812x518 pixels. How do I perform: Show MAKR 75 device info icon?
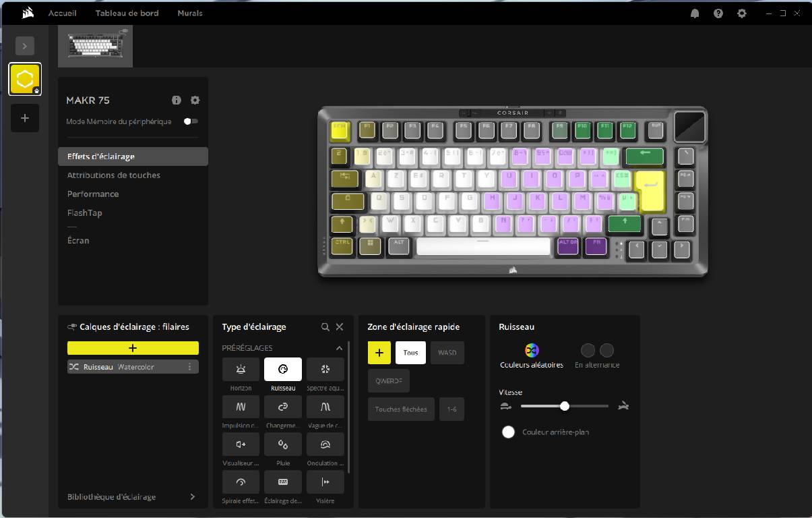coord(177,100)
